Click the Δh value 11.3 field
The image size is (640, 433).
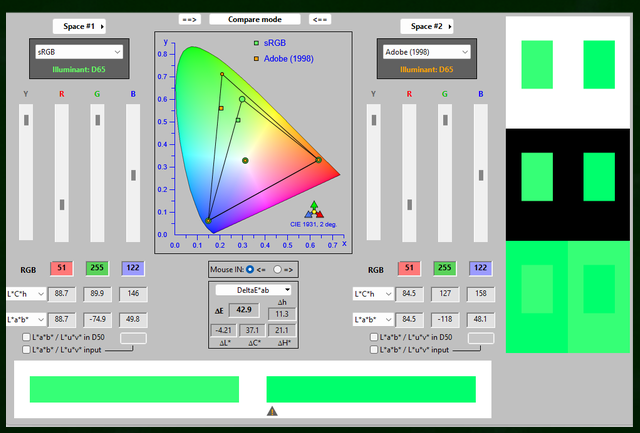[x=282, y=314]
